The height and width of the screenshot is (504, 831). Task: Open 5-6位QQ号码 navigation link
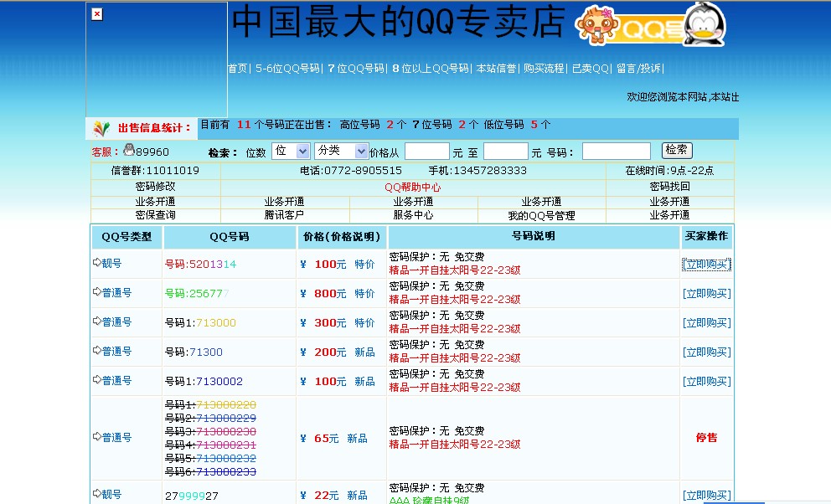(288, 69)
